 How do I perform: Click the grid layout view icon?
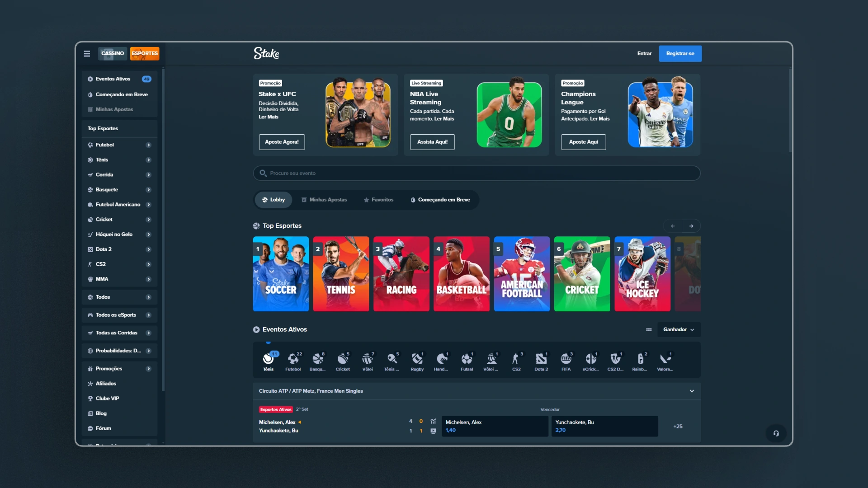click(649, 330)
